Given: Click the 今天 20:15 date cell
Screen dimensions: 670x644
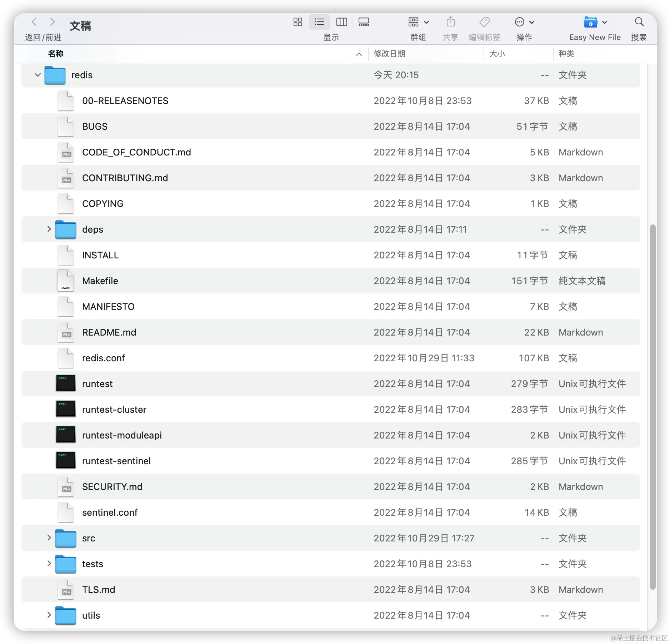Looking at the screenshot, I should [396, 75].
